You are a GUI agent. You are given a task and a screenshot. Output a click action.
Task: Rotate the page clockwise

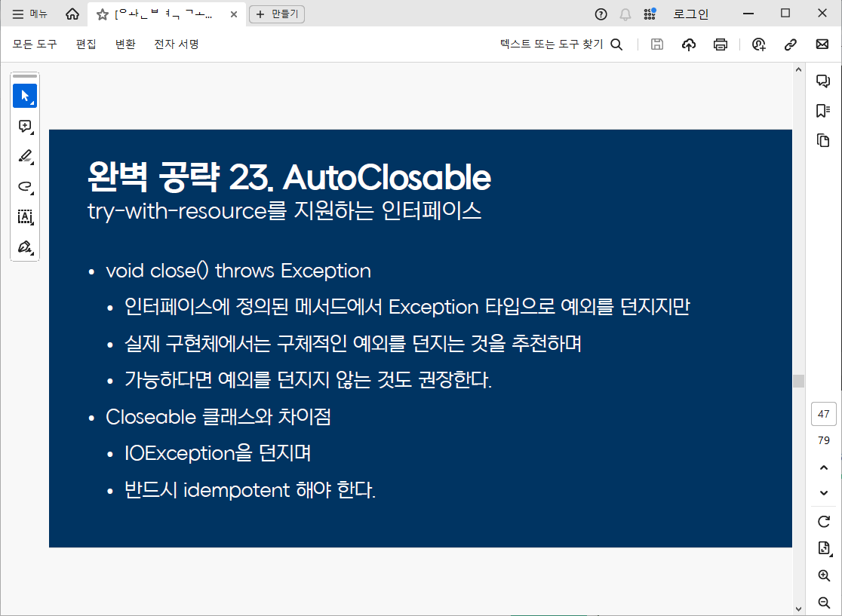coord(823,522)
